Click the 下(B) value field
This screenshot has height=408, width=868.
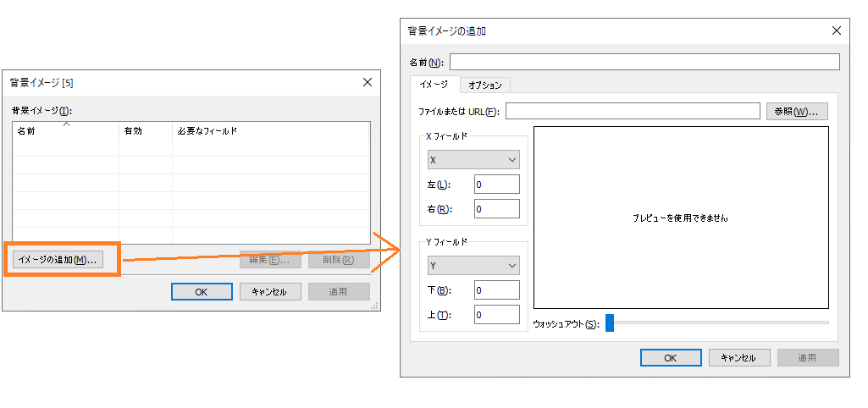tap(496, 290)
